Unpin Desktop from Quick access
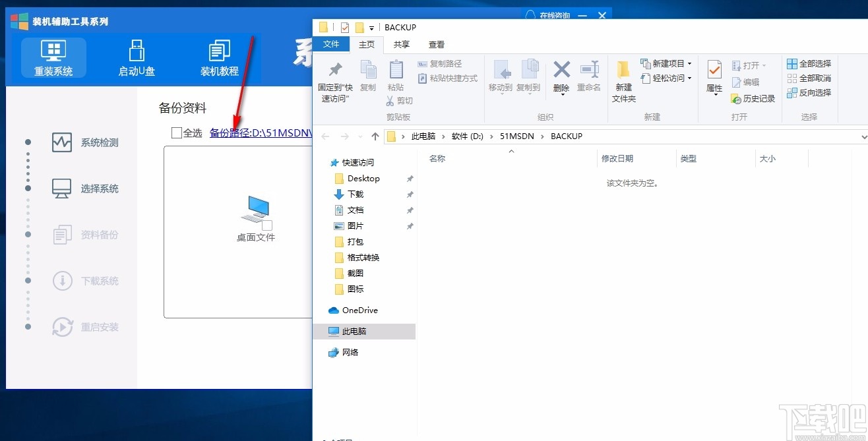868x441 pixels. coord(410,178)
